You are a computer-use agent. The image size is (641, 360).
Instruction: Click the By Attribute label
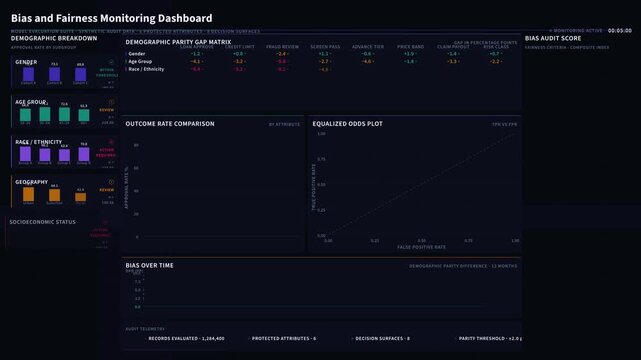[284, 124]
